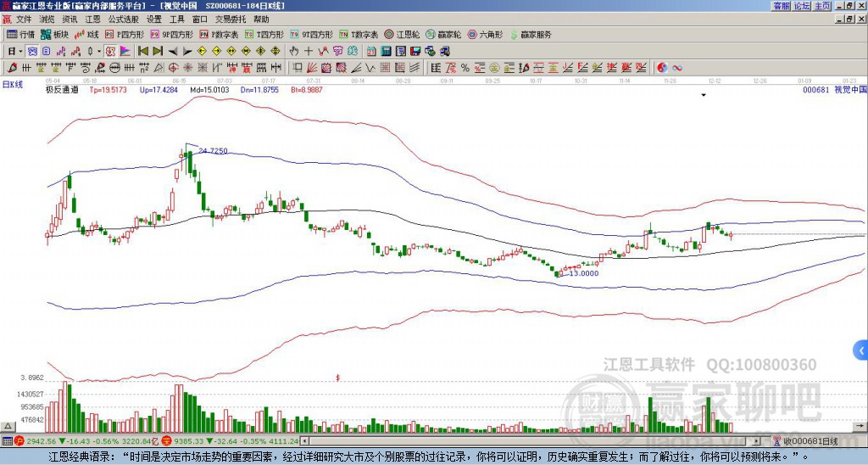Select the zigzag wave line tool
Screen dimensions: 868x465
[370, 68]
